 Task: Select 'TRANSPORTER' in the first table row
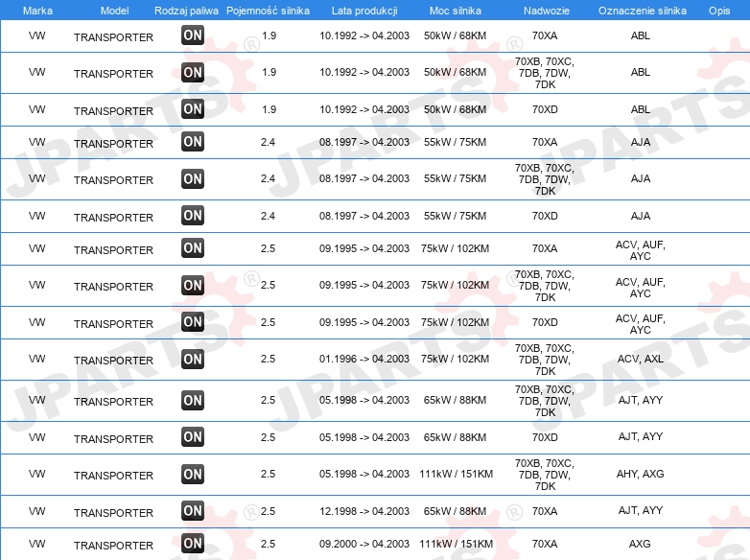click(113, 37)
